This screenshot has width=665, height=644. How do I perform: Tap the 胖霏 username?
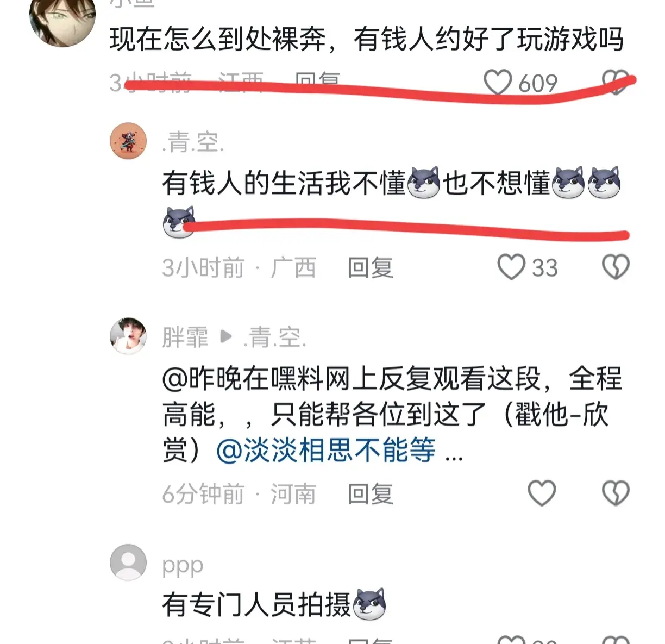[185, 337]
